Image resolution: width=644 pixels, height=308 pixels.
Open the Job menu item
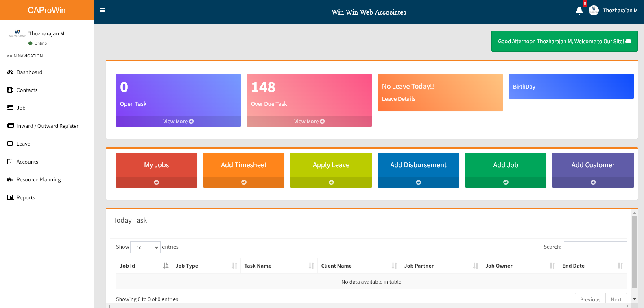[x=21, y=108]
